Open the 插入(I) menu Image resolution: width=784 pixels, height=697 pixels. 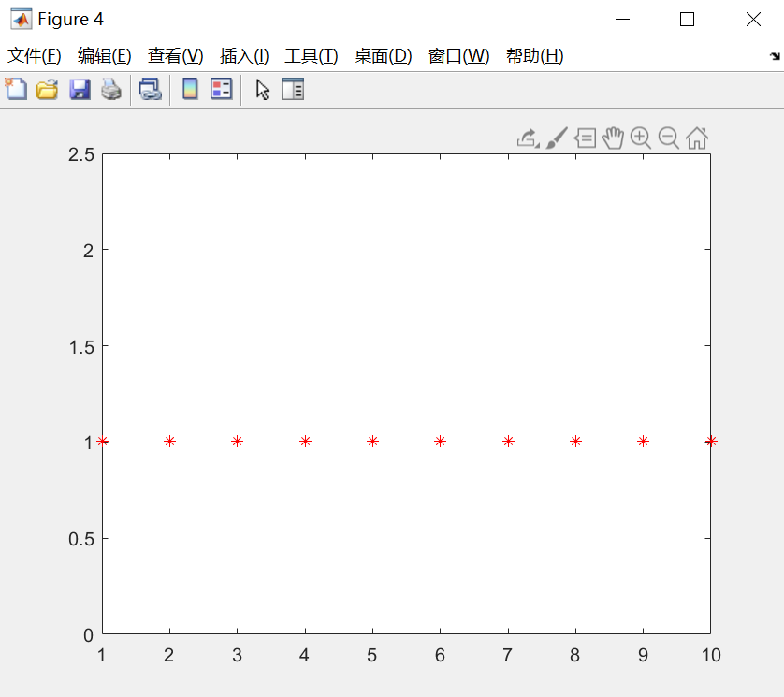click(x=244, y=55)
